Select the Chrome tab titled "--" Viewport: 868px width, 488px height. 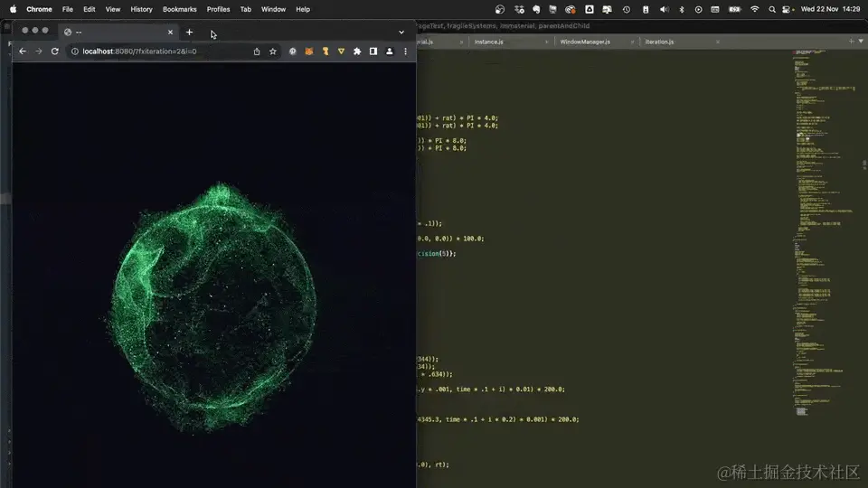coord(118,33)
